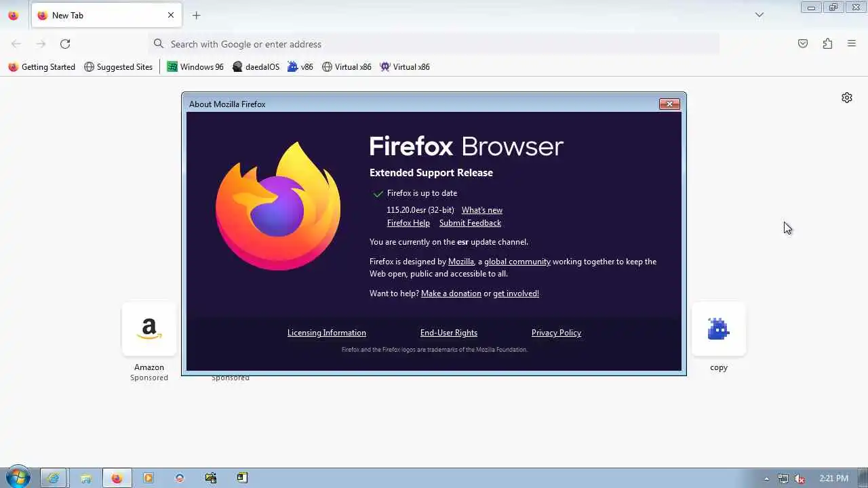Open the Virtual x86 bookmark with globe icon

pyautogui.click(x=347, y=66)
